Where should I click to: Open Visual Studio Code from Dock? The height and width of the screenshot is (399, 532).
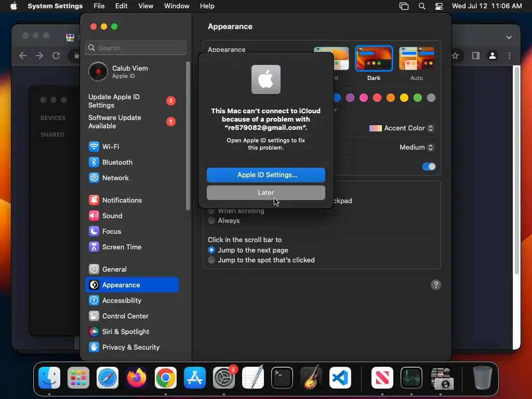coord(340,378)
